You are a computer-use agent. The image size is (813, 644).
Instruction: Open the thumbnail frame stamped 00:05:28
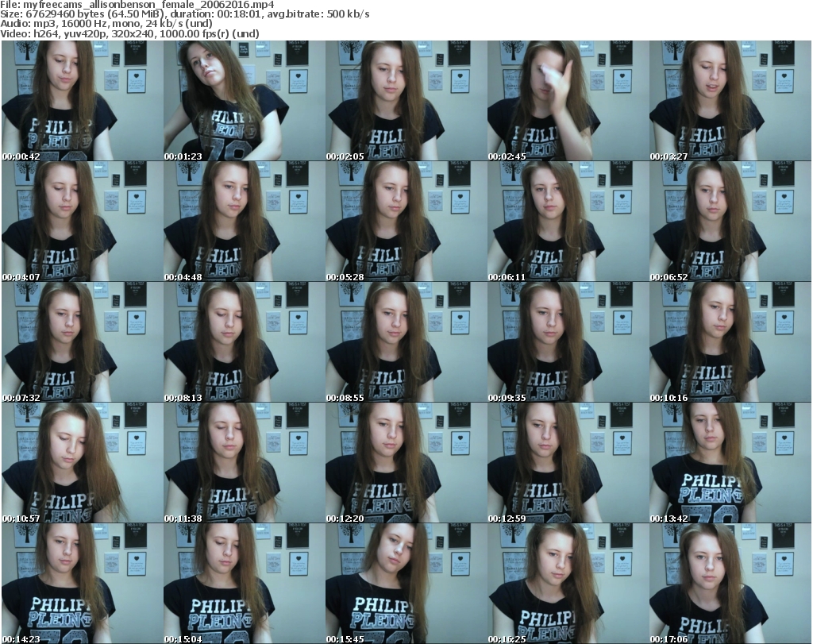pyautogui.click(x=406, y=222)
